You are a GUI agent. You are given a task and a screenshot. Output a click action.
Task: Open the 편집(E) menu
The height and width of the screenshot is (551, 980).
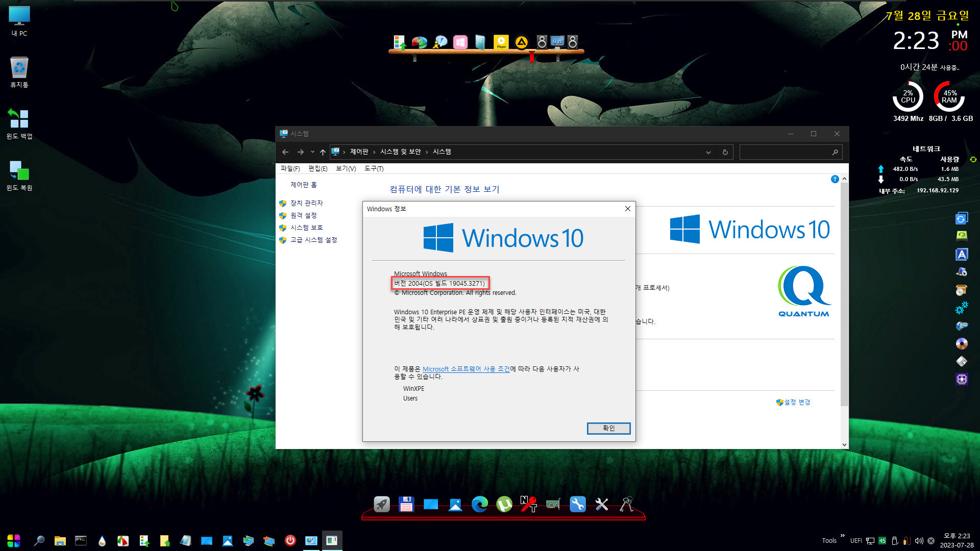pos(317,168)
